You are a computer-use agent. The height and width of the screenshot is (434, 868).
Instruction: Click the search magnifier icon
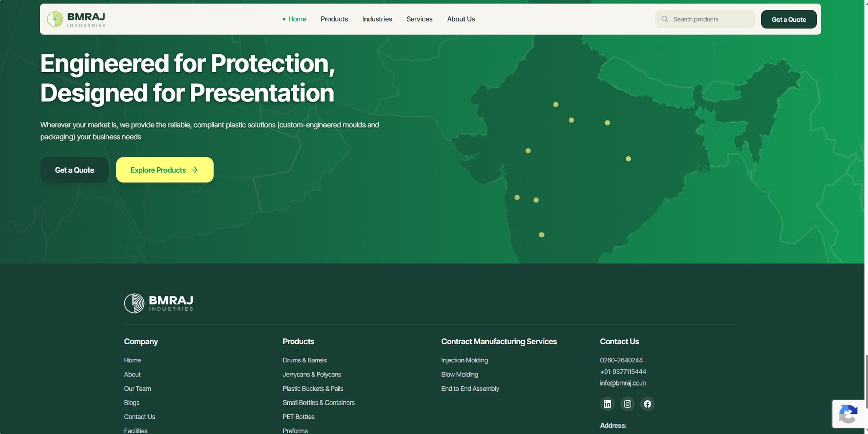(665, 19)
